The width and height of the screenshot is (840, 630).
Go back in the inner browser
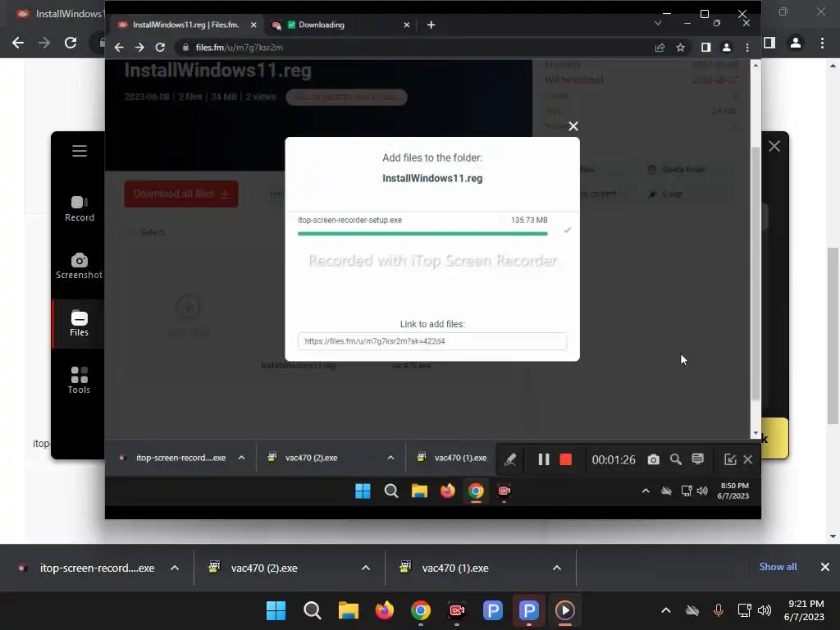pyautogui.click(x=119, y=47)
